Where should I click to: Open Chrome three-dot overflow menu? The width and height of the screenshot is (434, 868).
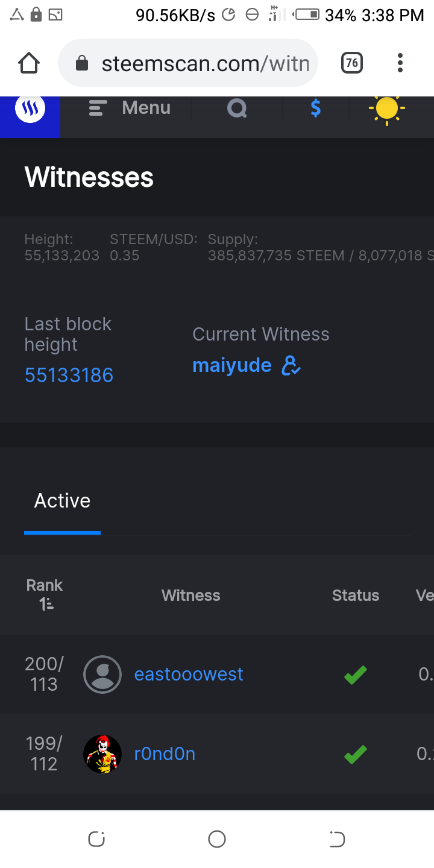400,63
